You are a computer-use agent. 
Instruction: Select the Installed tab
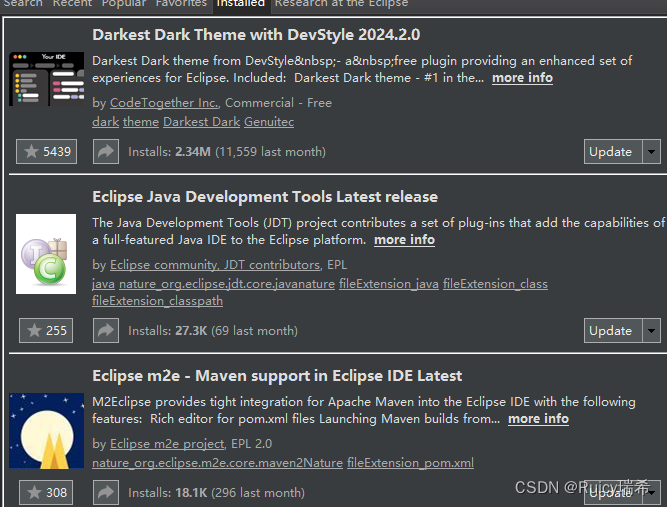coord(241,4)
